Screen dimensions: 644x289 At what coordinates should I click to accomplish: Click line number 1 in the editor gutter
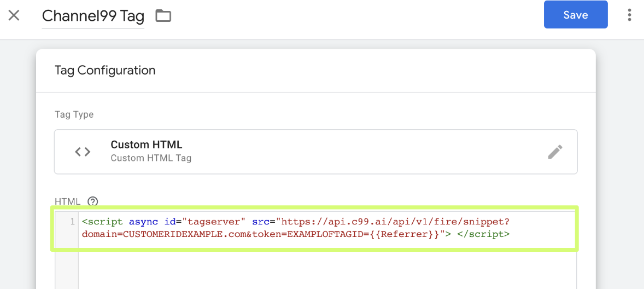(x=73, y=222)
